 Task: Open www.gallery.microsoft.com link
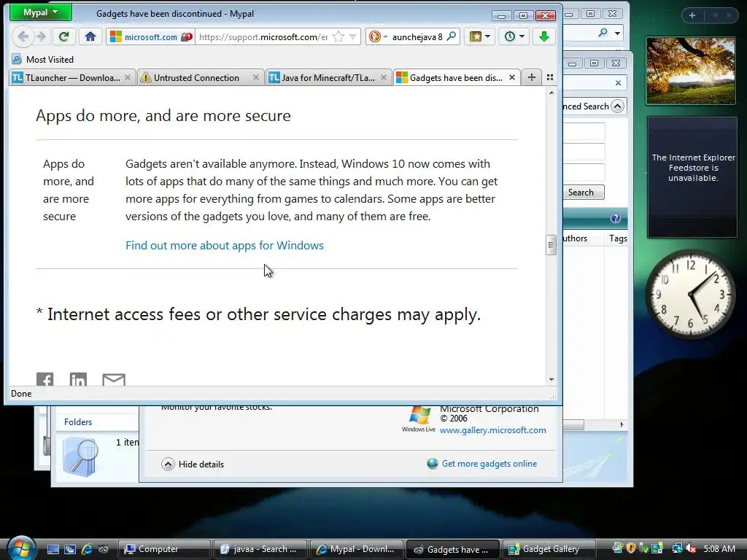[x=492, y=430]
